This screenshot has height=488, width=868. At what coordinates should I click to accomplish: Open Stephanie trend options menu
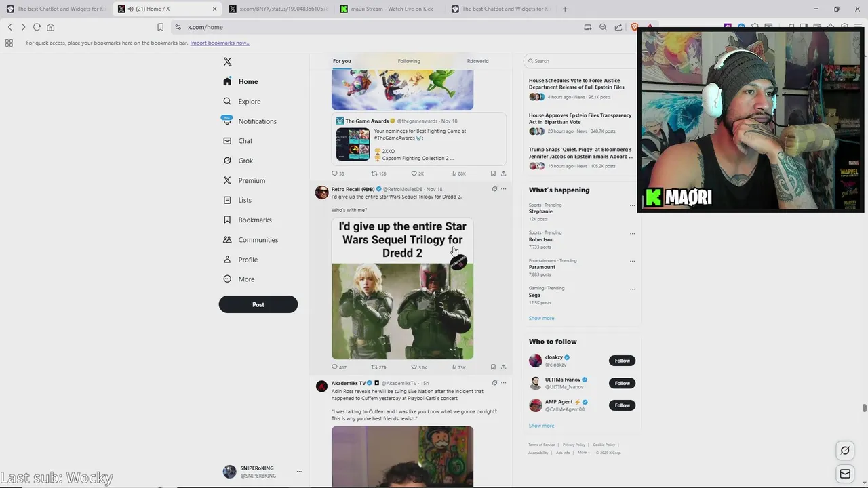click(632, 205)
